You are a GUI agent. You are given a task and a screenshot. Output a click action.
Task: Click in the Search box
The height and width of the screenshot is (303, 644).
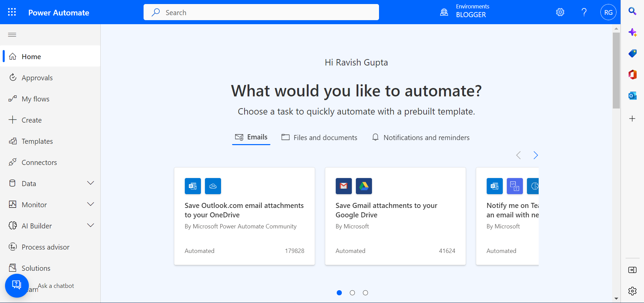[x=261, y=12]
